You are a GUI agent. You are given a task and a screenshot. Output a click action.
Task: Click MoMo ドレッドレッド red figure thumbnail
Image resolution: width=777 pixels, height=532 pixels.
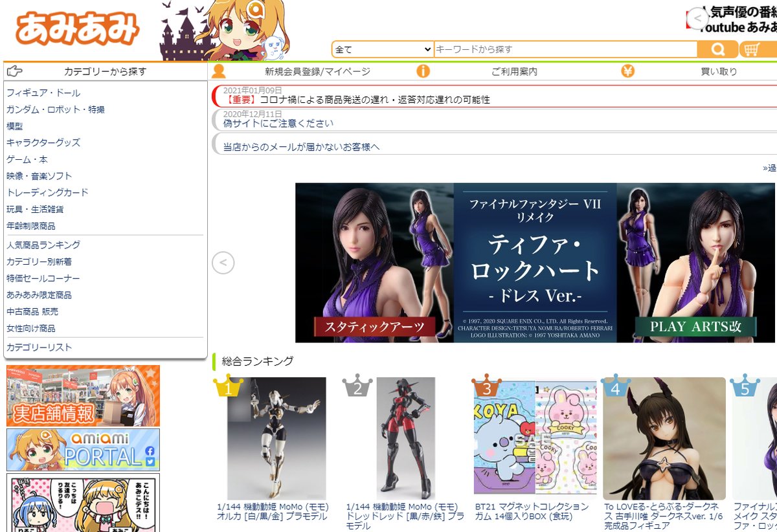pyautogui.click(x=406, y=438)
